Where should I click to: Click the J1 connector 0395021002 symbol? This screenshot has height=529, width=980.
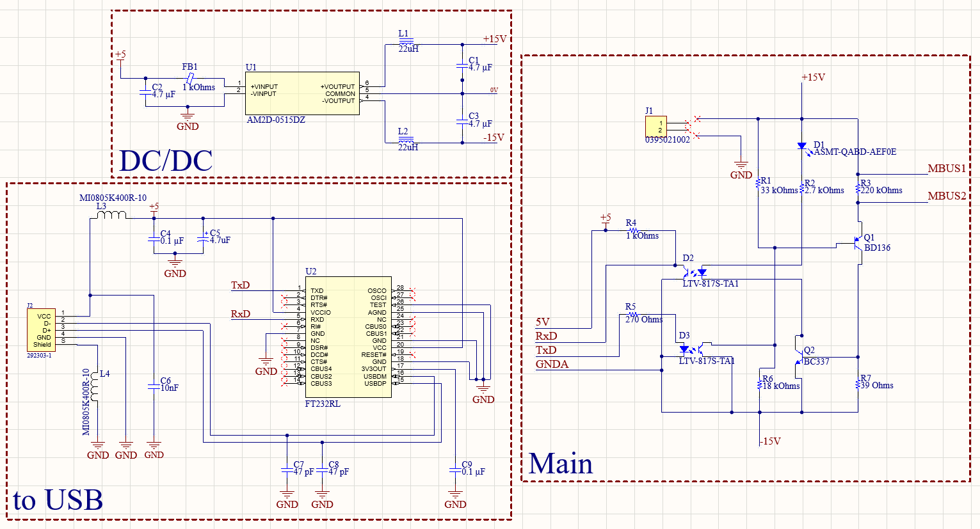coord(655,126)
